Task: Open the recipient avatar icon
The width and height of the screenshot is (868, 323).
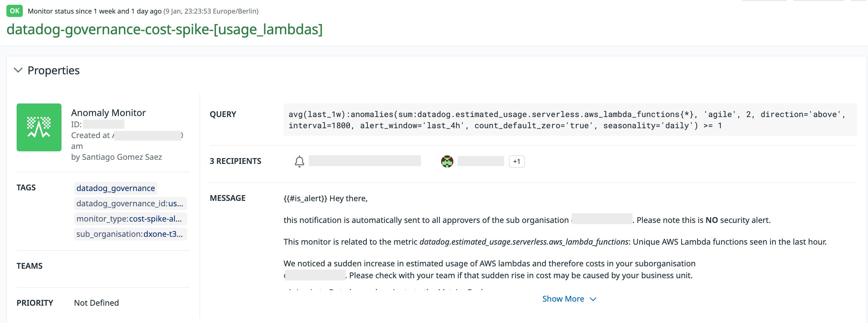Action: coord(448,161)
